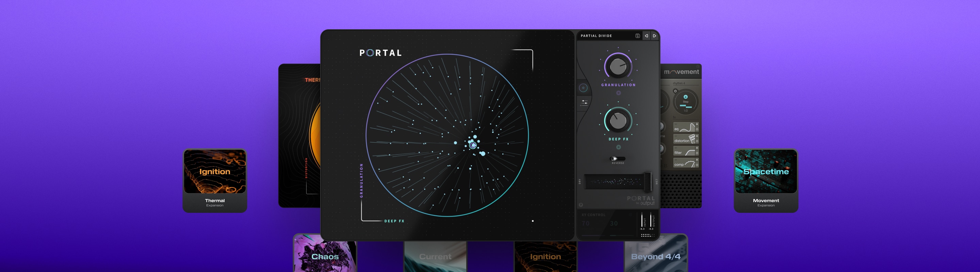Toggle Movement rhythm 4 power button
This screenshot has height=272, width=980.
[x=675, y=91]
